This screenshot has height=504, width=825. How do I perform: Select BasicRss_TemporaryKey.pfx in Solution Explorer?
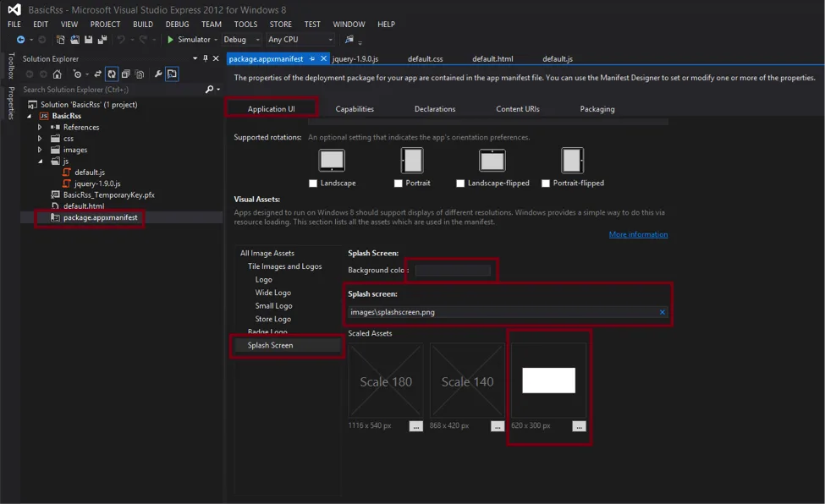click(x=108, y=194)
